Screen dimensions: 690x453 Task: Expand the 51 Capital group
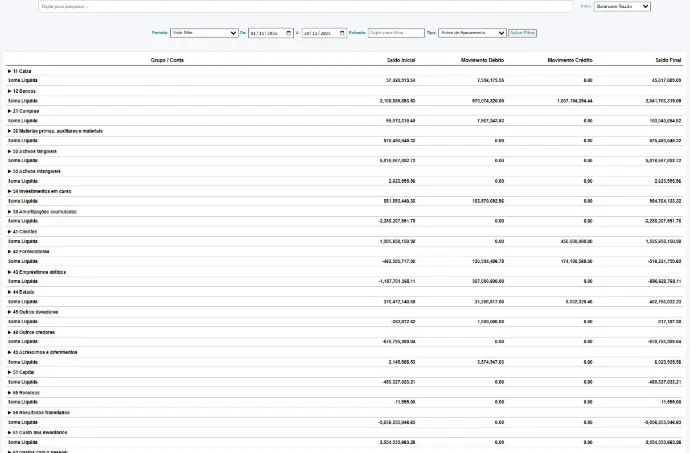[x=9, y=371]
